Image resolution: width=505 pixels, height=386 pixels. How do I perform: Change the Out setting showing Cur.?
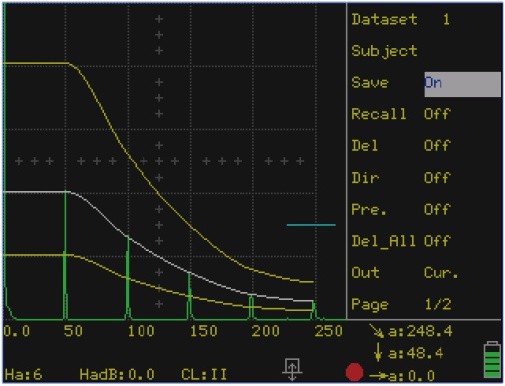pos(441,273)
